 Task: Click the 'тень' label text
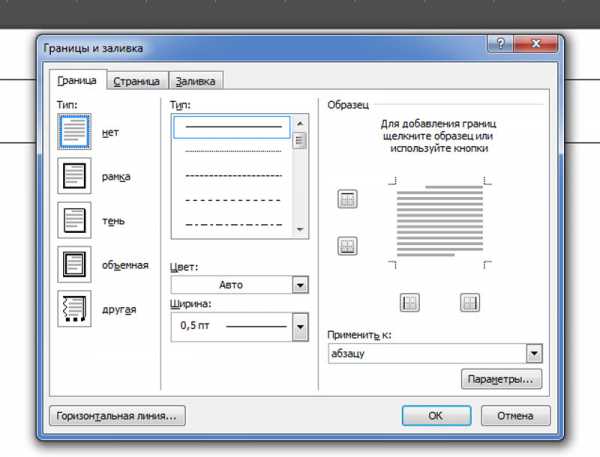click(x=113, y=221)
